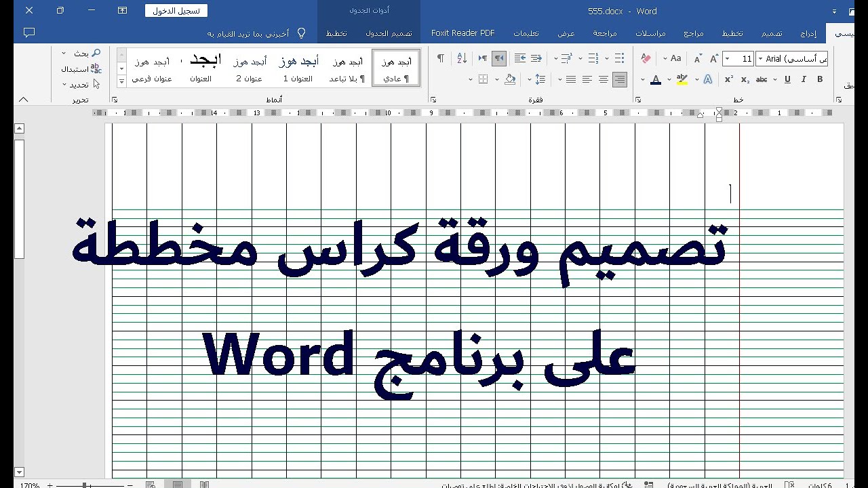Viewport: 868px width, 488px height.
Task: Increase paragraph indent
Action: pos(520,59)
